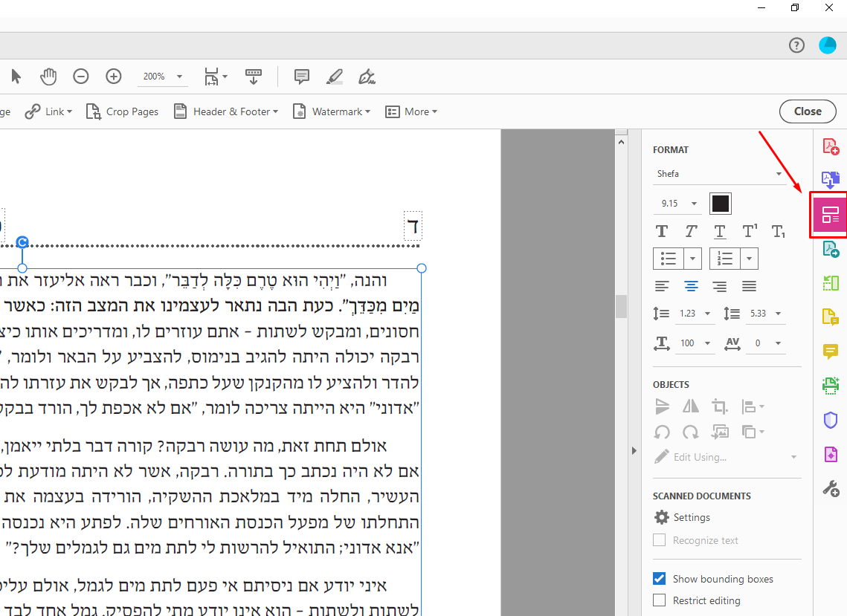Rotate object clockwise icon
847x616 pixels.
pos(691,432)
